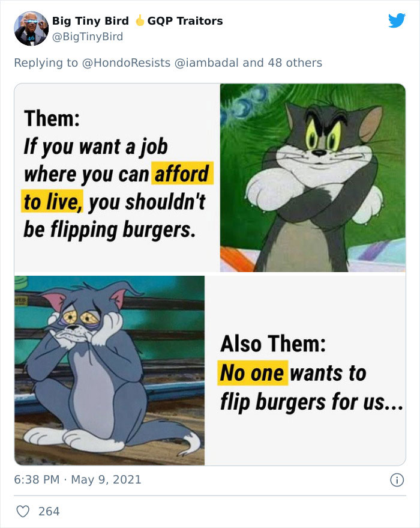The height and width of the screenshot is (528, 420).
Task: Open Big Tiny Bird profile avatar
Action: point(31,28)
